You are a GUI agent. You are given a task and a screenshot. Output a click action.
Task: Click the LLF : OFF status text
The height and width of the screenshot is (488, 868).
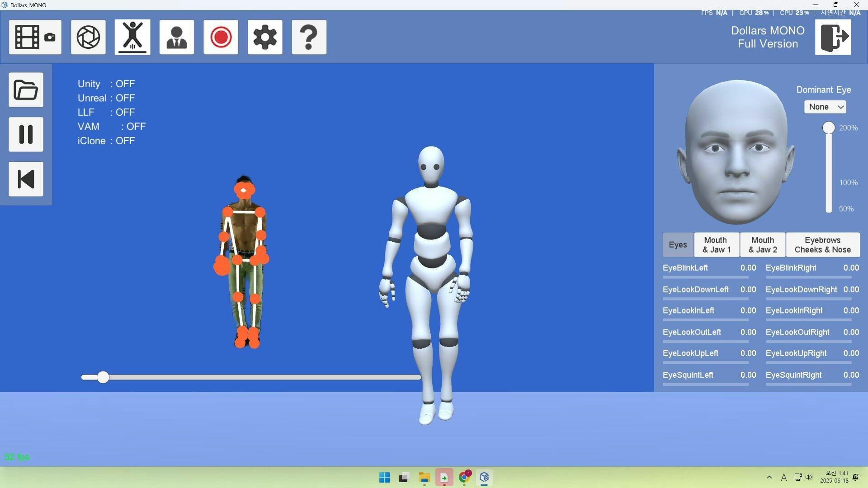(106, 113)
